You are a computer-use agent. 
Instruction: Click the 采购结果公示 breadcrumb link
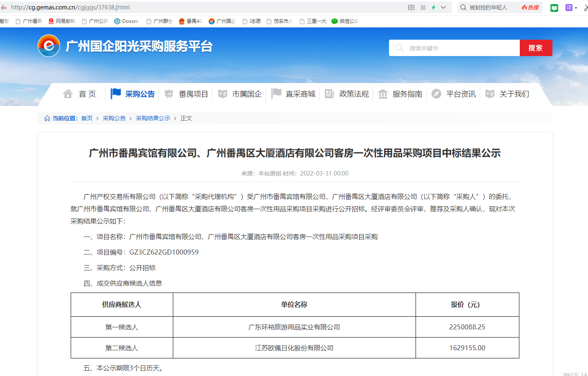pos(153,118)
